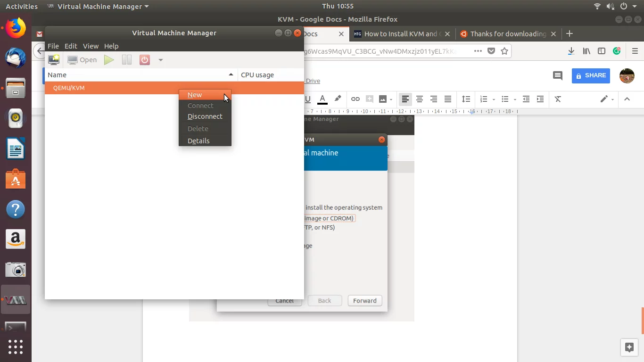Close the Google Docs tab
Screen dimensions: 644x362
coord(342,34)
